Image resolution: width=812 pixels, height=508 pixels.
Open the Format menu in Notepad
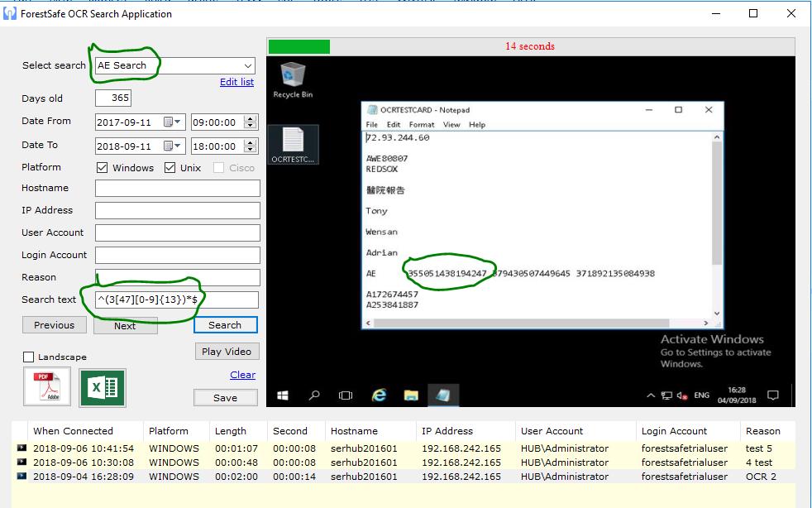point(422,125)
